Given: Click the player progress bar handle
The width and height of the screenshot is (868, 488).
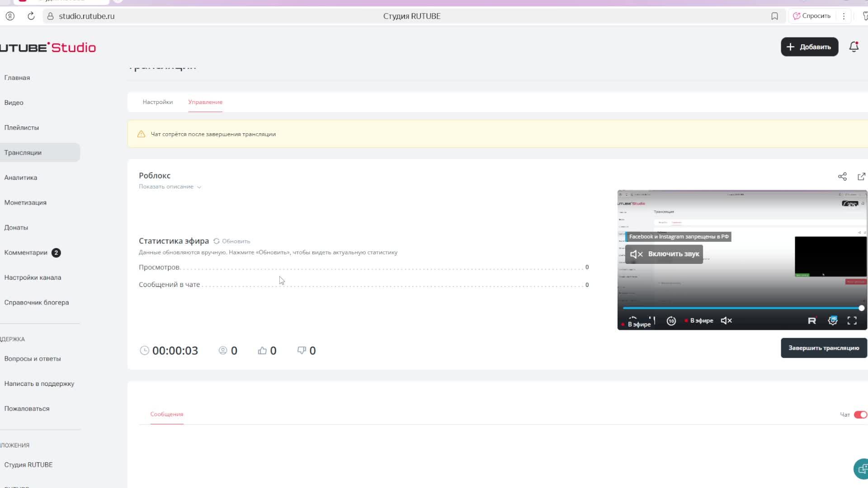Looking at the screenshot, I should 861,308.
